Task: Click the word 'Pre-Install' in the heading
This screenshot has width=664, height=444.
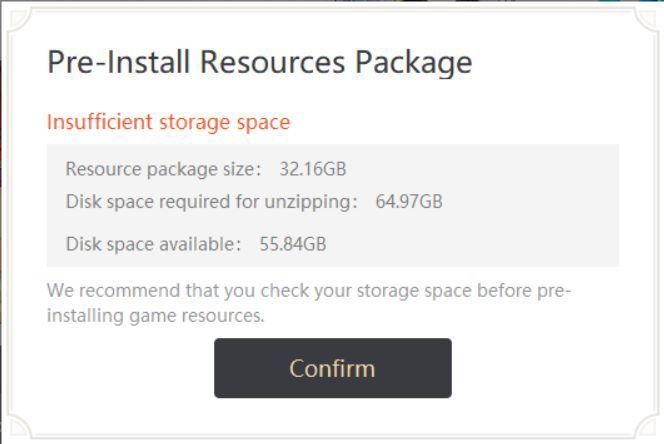Action: tap(119, 62)
